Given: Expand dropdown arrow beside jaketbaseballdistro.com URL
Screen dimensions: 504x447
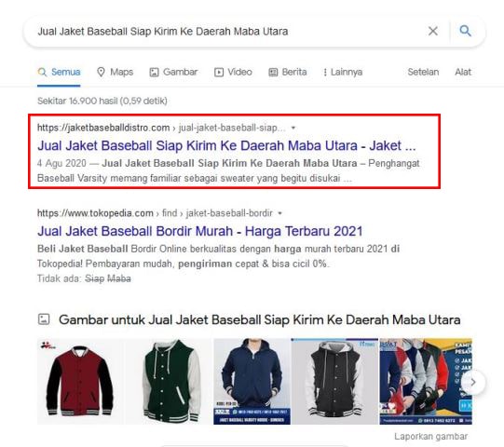Looking at the screenshot, I should click(293, 128).
